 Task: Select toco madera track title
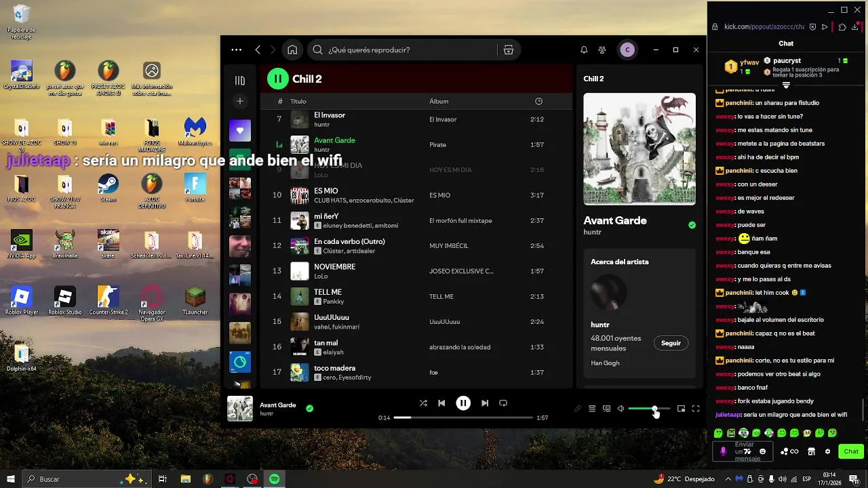pos(334,368)
